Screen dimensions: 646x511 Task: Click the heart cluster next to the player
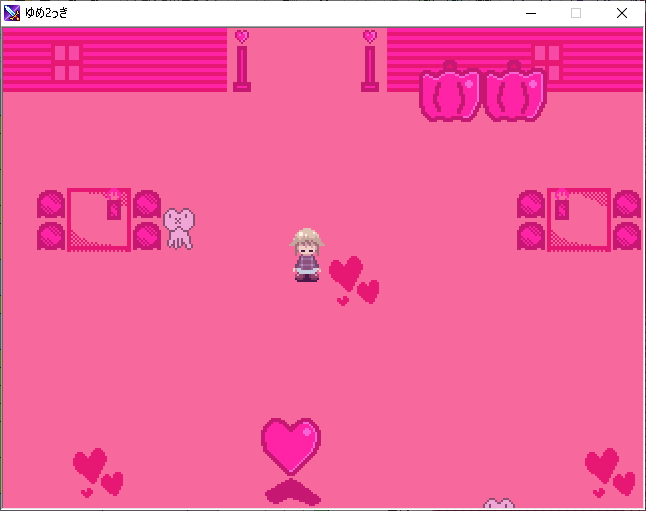(354, 280)
